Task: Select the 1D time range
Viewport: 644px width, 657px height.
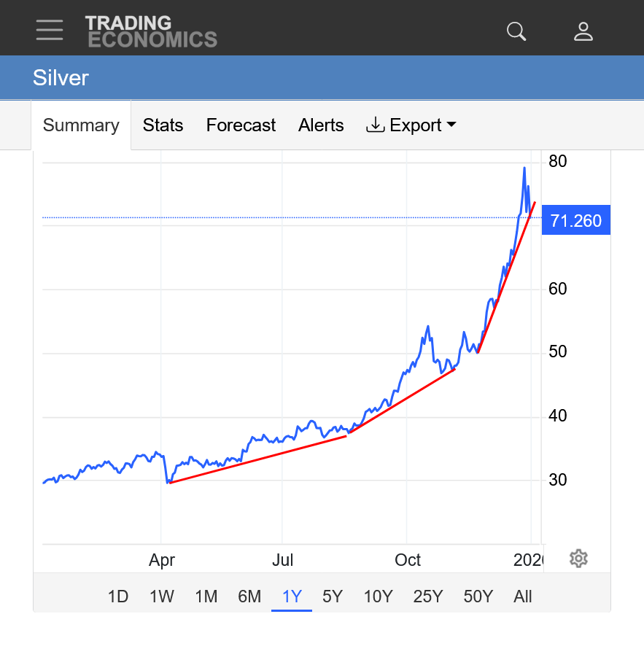Action: (118, 596)
